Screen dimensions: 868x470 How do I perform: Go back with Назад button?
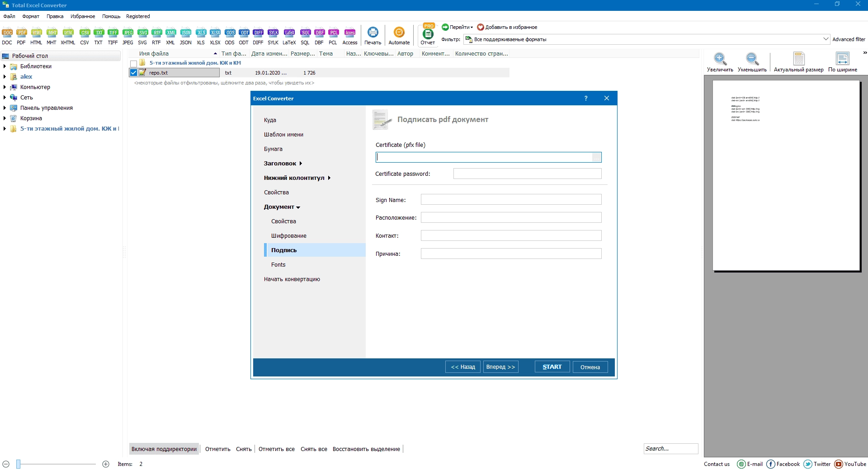point(463,367)
